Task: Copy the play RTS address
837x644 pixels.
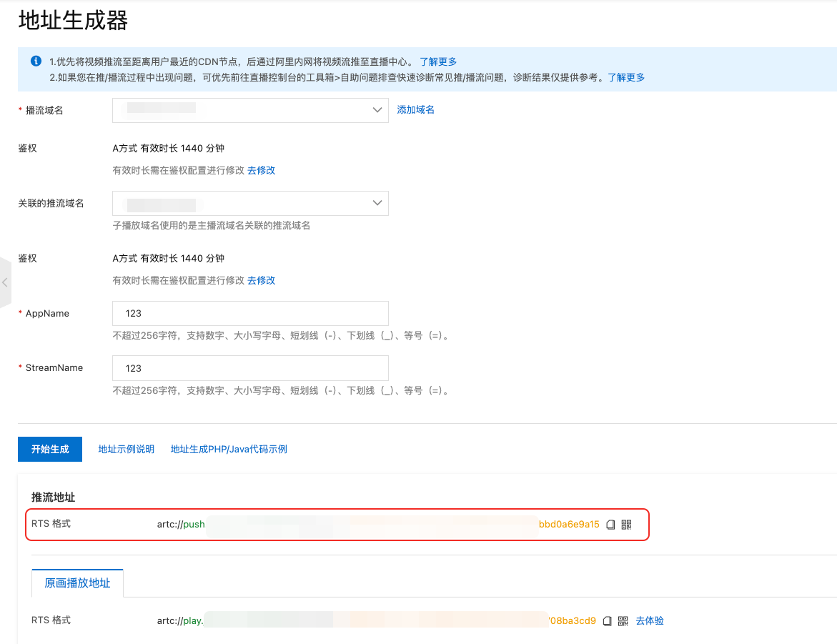Action: click(607, 621)
